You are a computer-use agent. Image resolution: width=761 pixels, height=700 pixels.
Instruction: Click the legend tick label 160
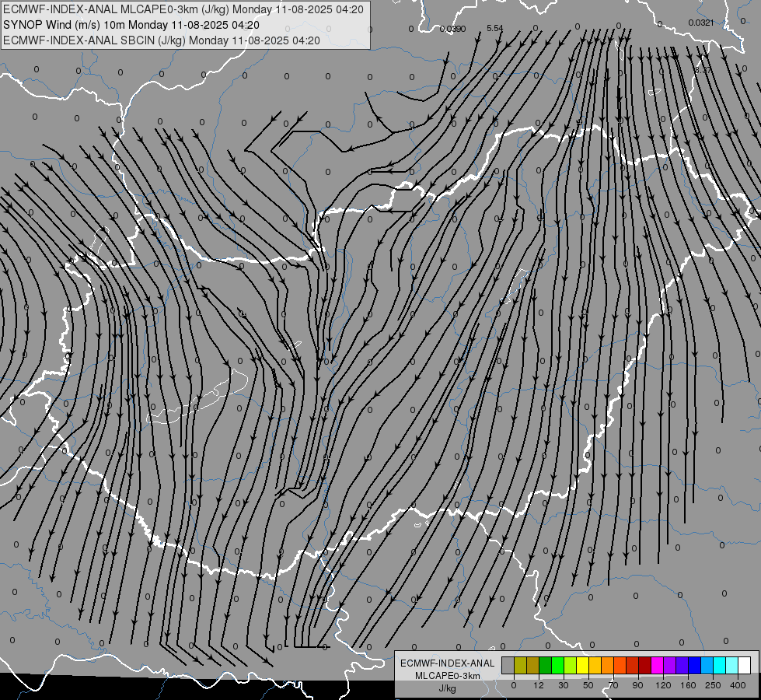tap(688, 685)
